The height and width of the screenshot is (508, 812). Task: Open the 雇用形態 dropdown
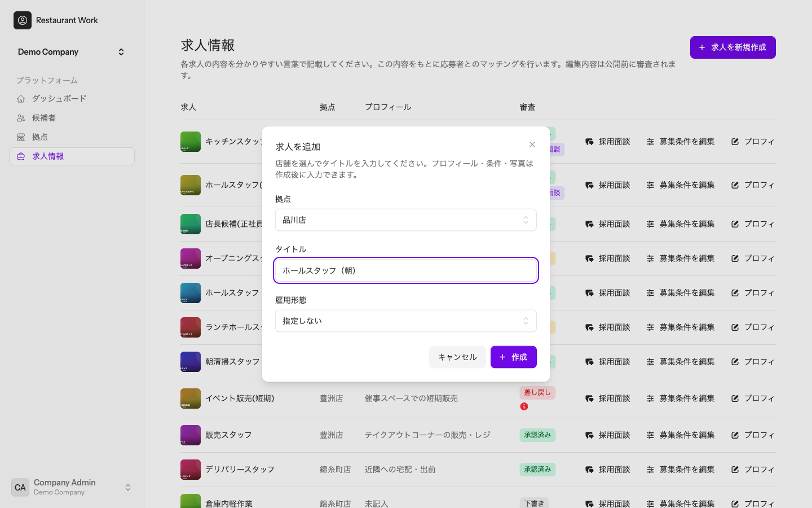(x=405, y=321)
